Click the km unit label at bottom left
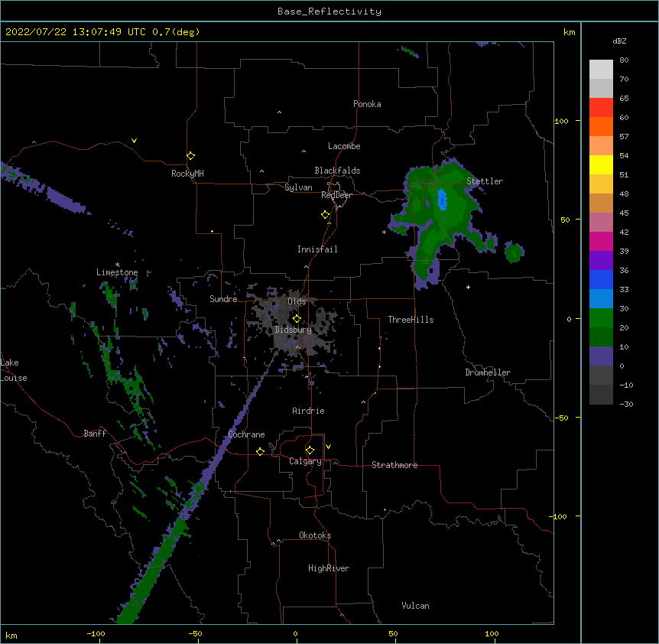 click(x=11, y=636)
